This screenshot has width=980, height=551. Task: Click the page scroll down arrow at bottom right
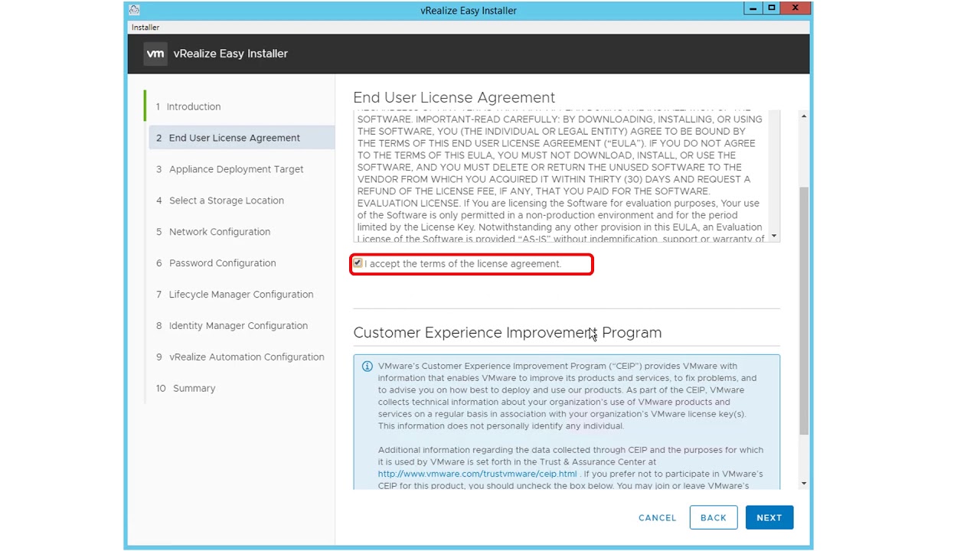(x=803, y=483)
